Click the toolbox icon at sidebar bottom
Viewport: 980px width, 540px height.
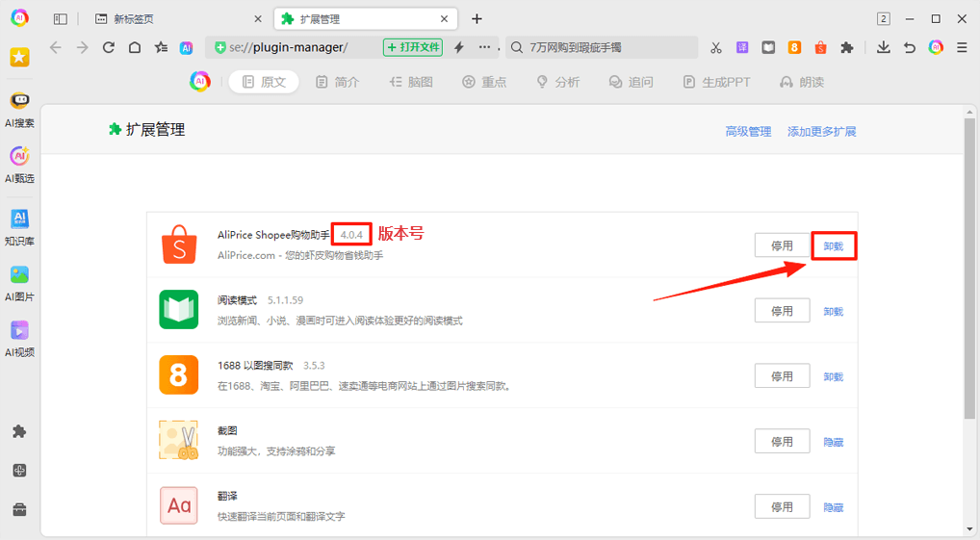(x=19, y=509)
